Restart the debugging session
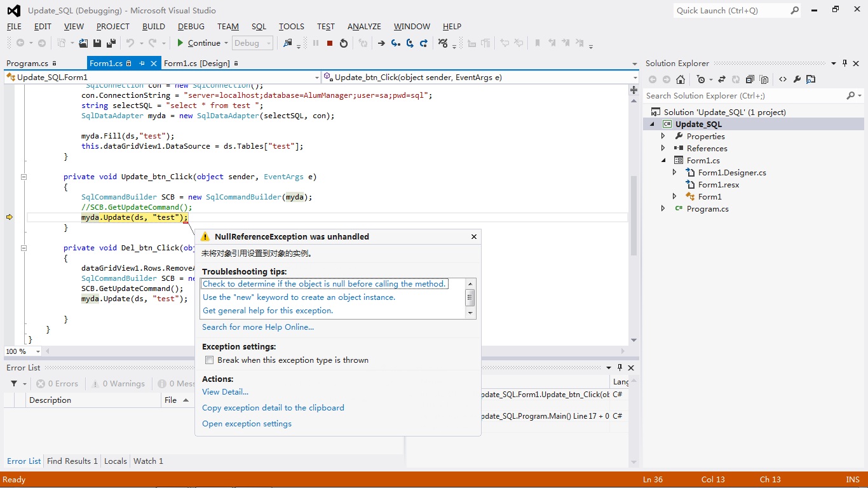868x488 pixels. [x=344, y=43]
